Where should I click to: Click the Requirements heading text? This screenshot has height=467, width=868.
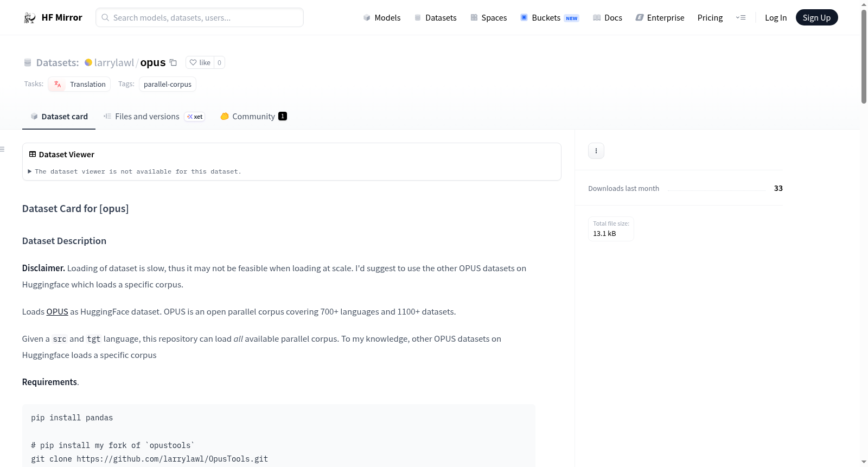[x=49, y=382]
